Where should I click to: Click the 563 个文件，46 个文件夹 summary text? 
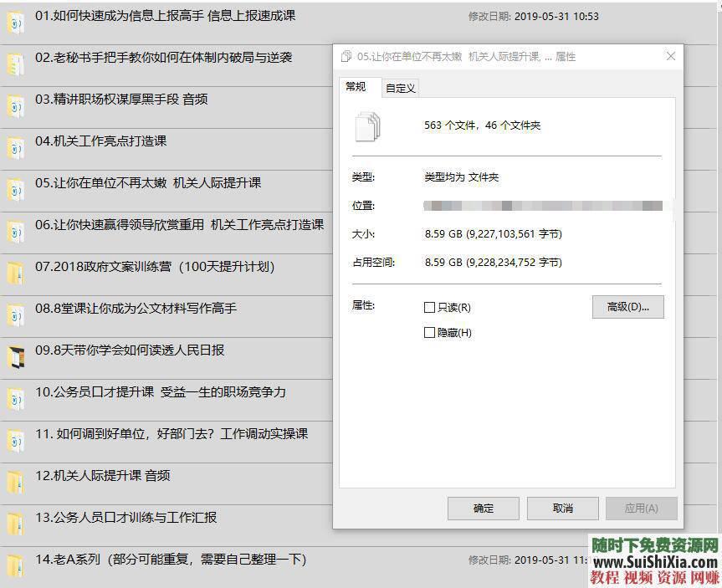482,125
